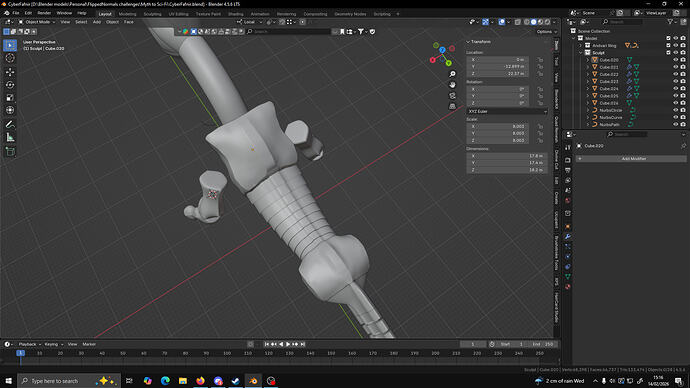Choose the Add Cube tool

click(10, 152)
